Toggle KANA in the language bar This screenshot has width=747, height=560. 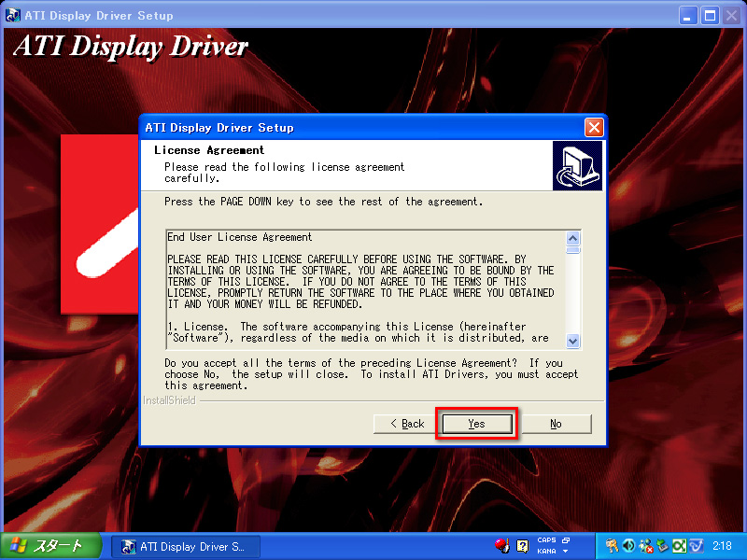click(546, 551)
